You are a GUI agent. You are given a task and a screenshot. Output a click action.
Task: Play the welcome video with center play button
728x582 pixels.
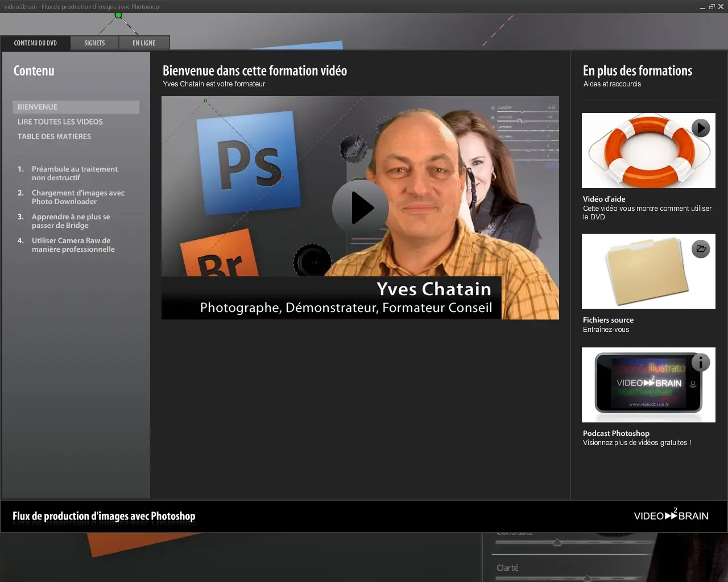pos(361,208)
